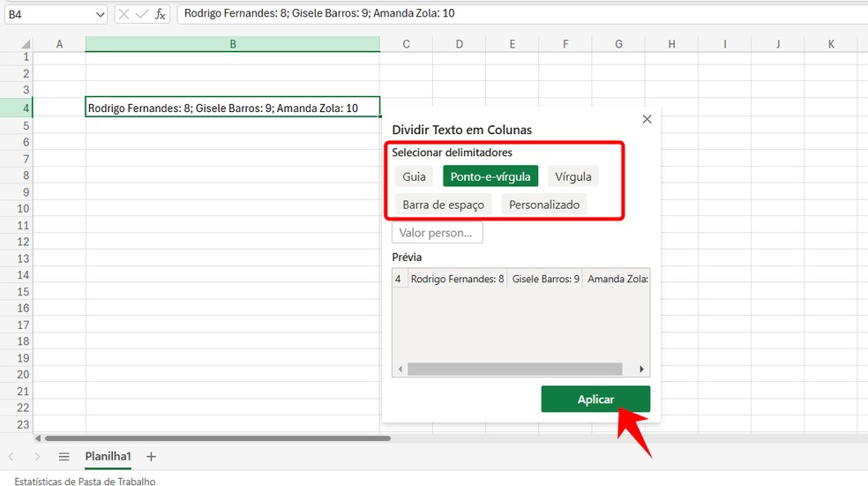The width and height of the screenshot is (868, 486).
Task: Toggle the Ponto-e-vírgula delimiter
Action: click(490, 176)
